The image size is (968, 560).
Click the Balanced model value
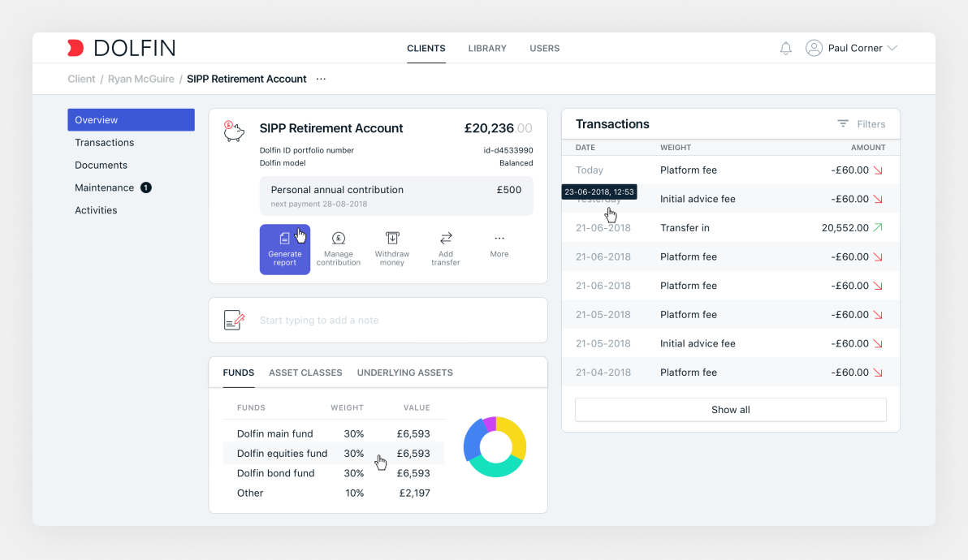point(516,163)
